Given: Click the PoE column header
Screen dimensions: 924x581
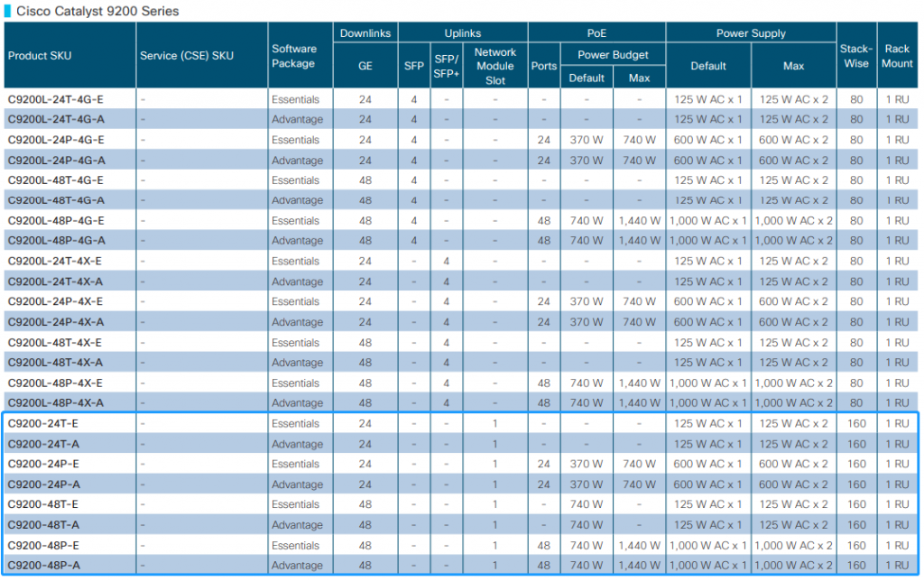Looking at the screenshot, I should pyautogui.click(x=596, y=32).
